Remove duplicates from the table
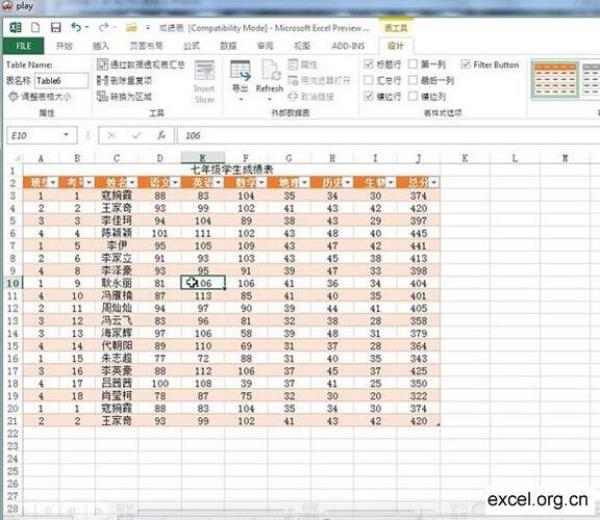Viewport: 600px width, 520px height. tap(124, 81)
